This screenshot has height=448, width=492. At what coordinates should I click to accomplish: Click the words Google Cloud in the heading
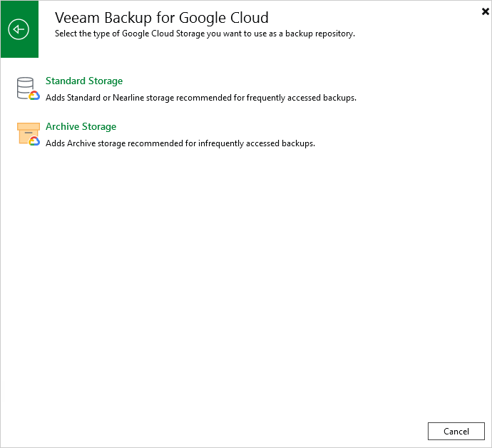[x=224, y=18]
